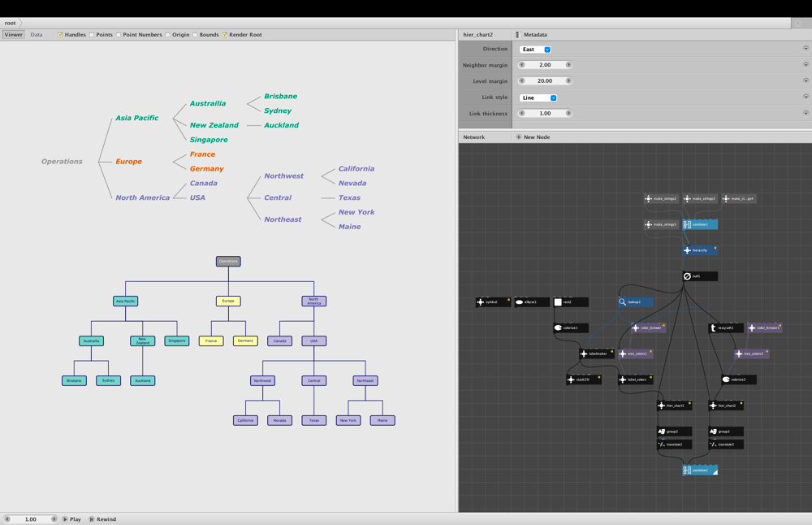Screen dimensions: 812x525
Task: Select the make_strings5 node
Action: click(661, 224)
